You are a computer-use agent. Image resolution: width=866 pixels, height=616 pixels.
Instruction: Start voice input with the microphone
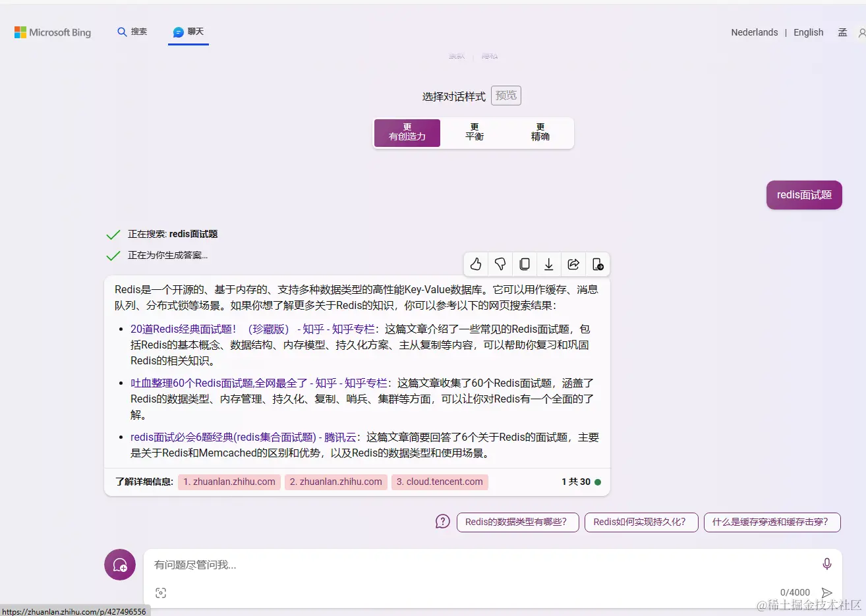click(826, 564)
